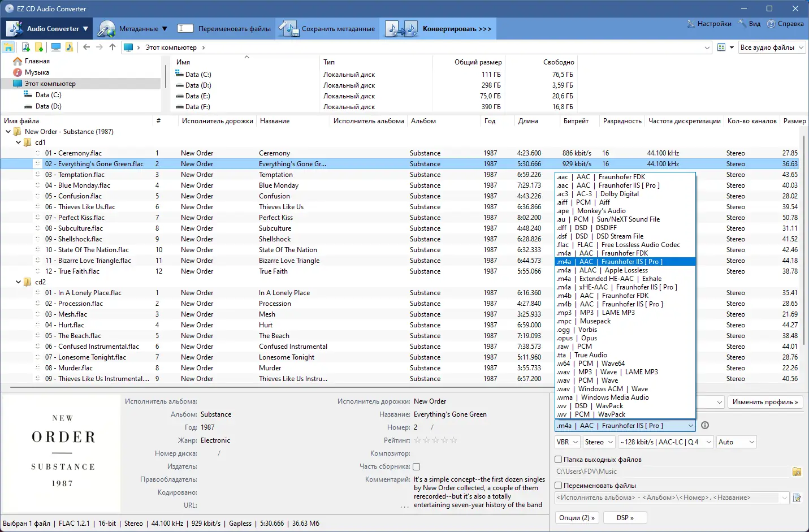Toggle the Часть сборника checkbox
The width and height of the screenshot is (809, 532).
coord(417,466)
